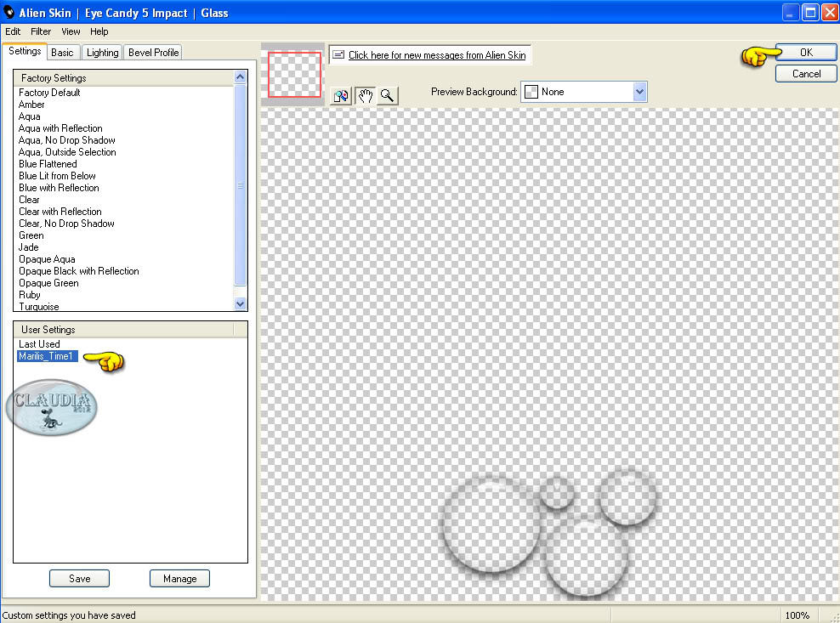Select the Ruby preset
This screenshot has width=840, height=623.
click(30, 295)
